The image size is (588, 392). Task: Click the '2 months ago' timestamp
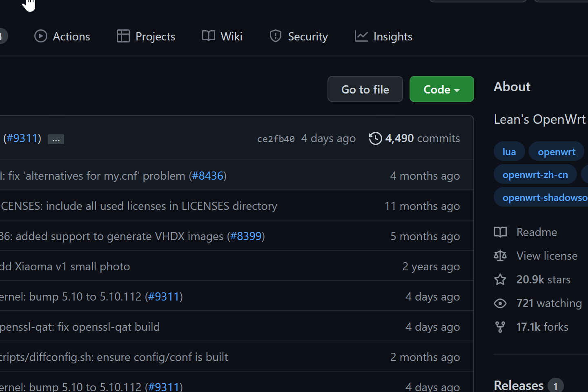pos(425,357)
